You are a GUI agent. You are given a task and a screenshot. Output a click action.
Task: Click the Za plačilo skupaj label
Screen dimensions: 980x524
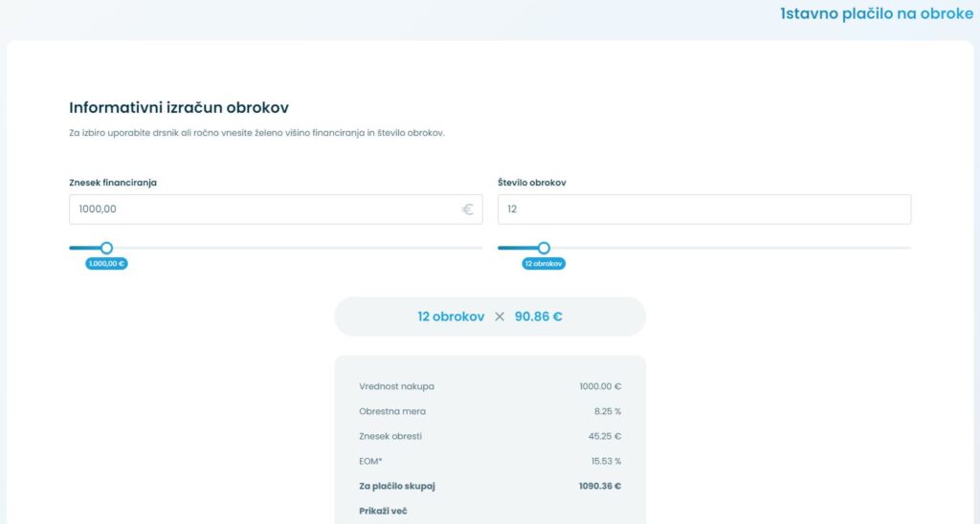(x=397, y=486)
